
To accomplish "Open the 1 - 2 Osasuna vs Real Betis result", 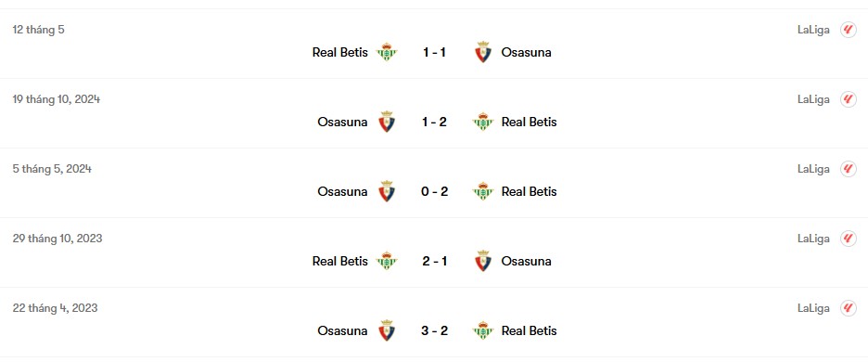I will (x=435, y=122).
